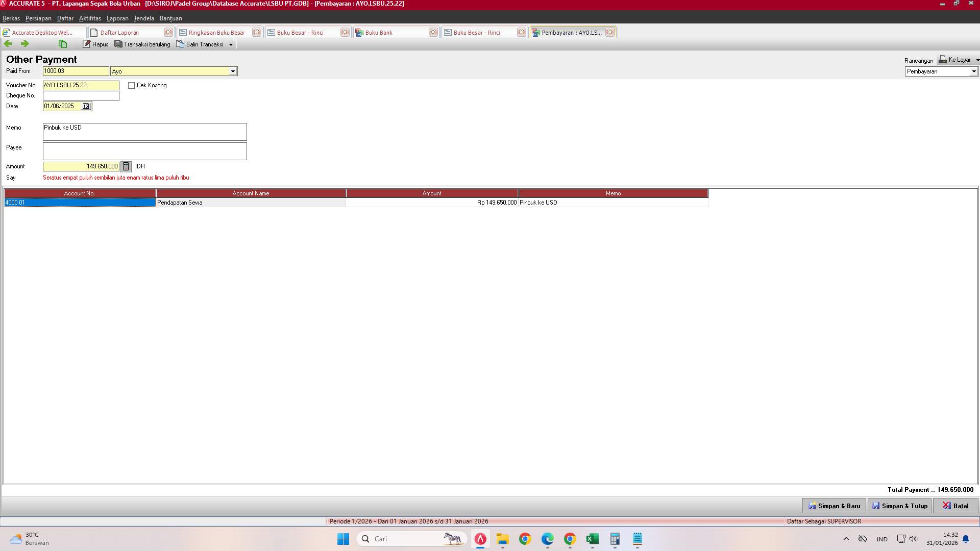Viewport: 980px width, 551px height.
Task: Open the calculator beside the Amount field
Action: pyautogui.click(x=126, y=166)
